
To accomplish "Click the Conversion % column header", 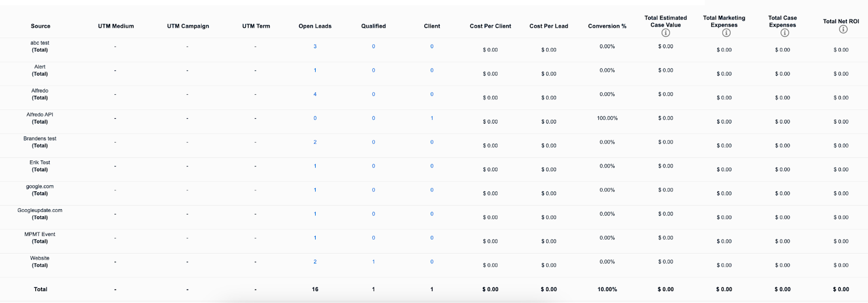I will pos(607,26).
